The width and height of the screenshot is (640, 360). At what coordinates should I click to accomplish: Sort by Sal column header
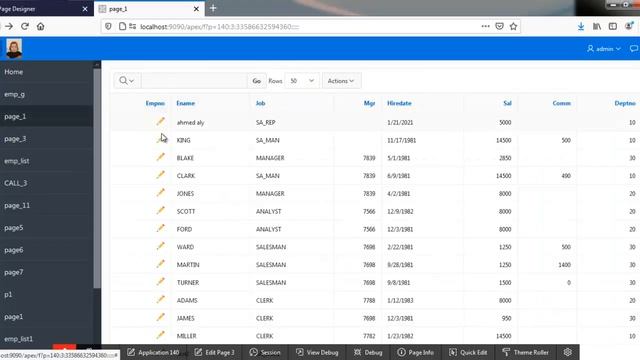pyautogui.click(x=507, y=103)
